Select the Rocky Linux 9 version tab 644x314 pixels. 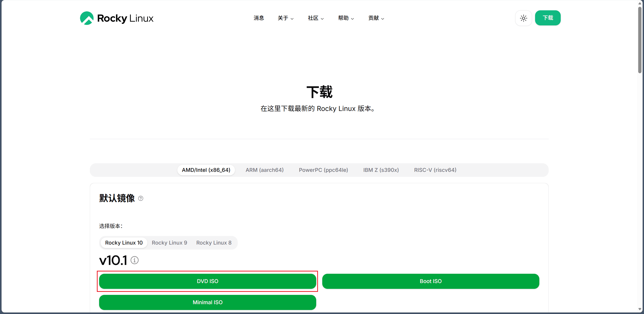coord(169,243)
